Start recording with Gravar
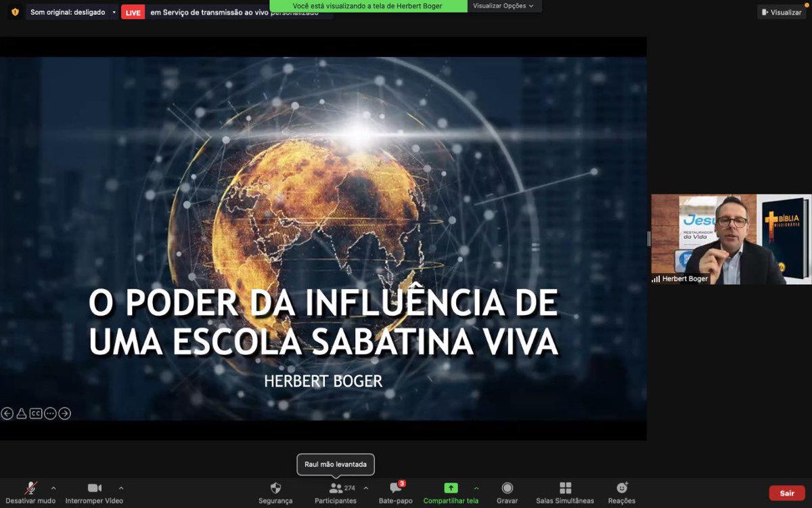 (507, 493)
